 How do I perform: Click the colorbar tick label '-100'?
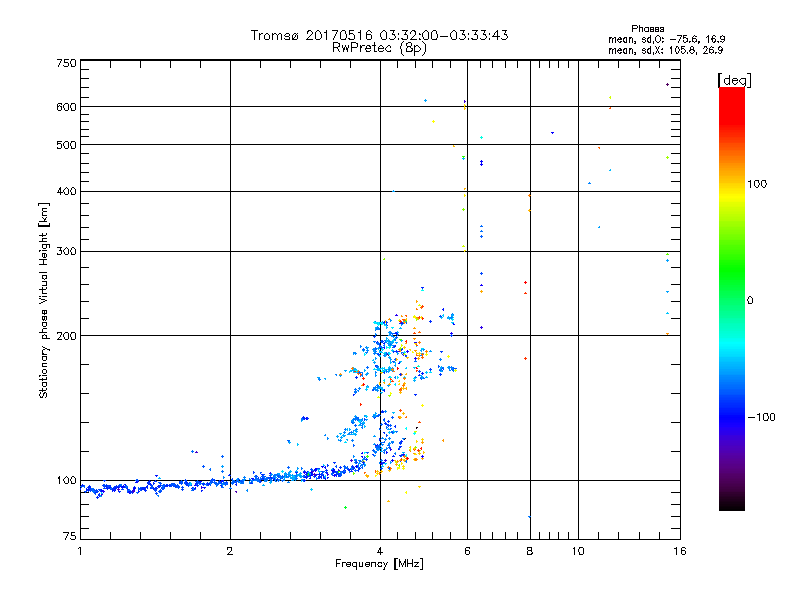tap(761, 417)
